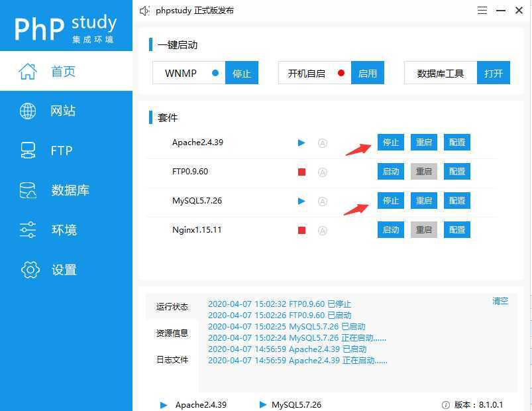Click the blue WNMP status dot
The height and width of the screenshot is (411, 532).
(x=215, y=73)
